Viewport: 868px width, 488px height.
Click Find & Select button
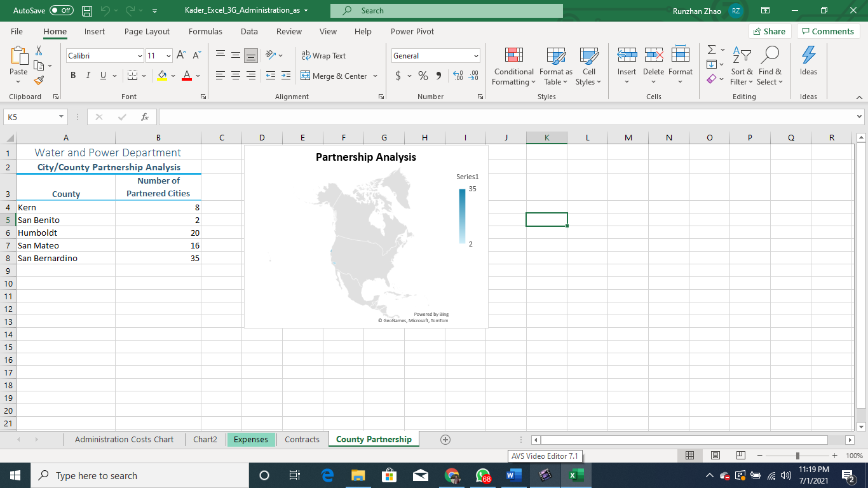click(x=770, y=67)
